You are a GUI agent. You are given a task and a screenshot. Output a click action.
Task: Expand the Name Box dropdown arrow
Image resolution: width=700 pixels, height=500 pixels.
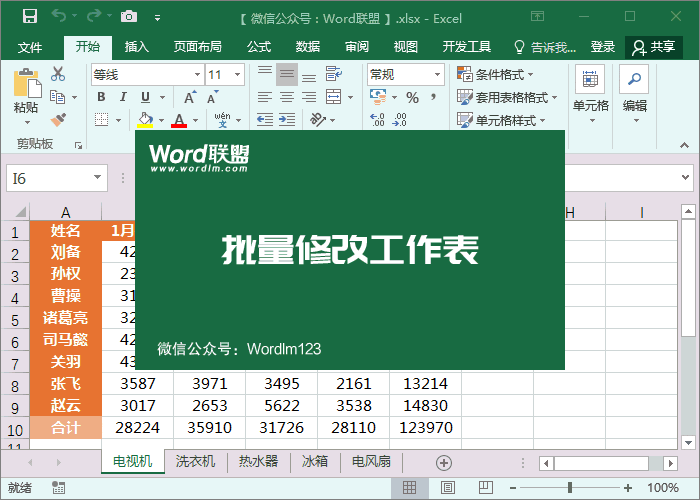(97, 178)
